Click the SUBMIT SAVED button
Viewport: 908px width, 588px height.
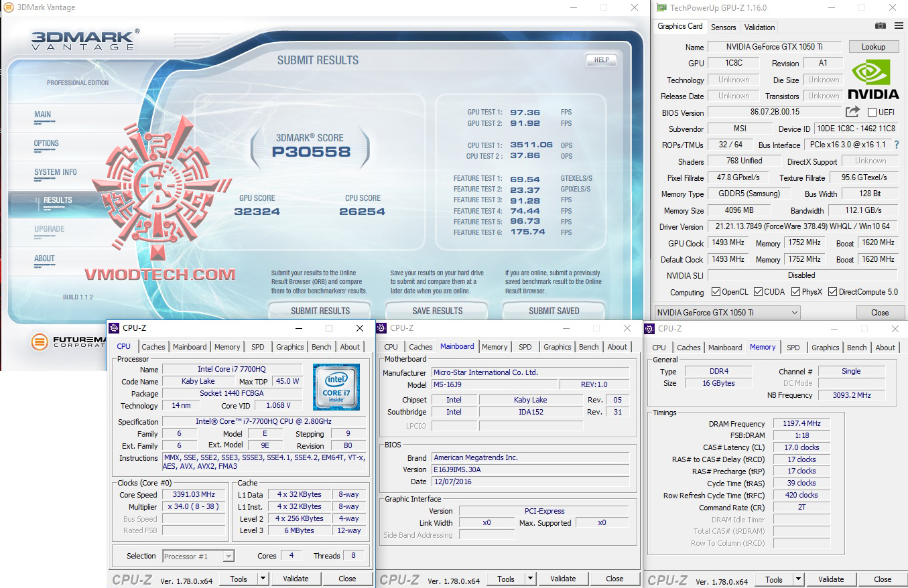click(x=554, y=311)
